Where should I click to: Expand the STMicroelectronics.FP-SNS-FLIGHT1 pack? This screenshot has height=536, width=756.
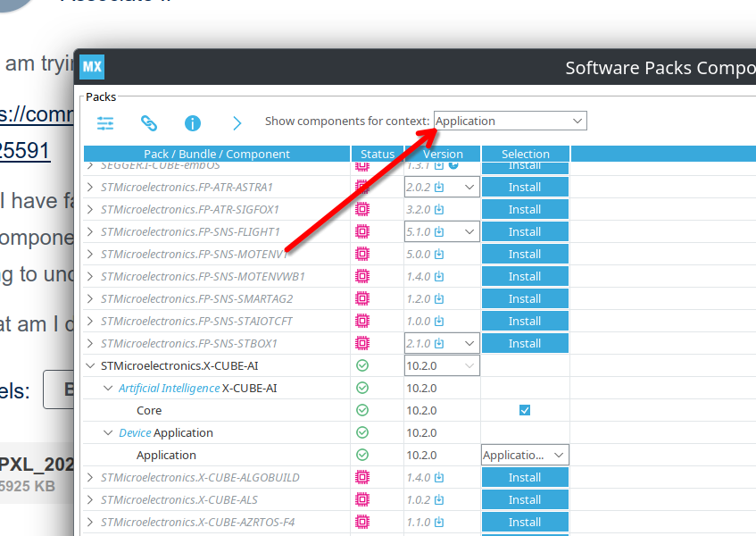coord(90,231)
